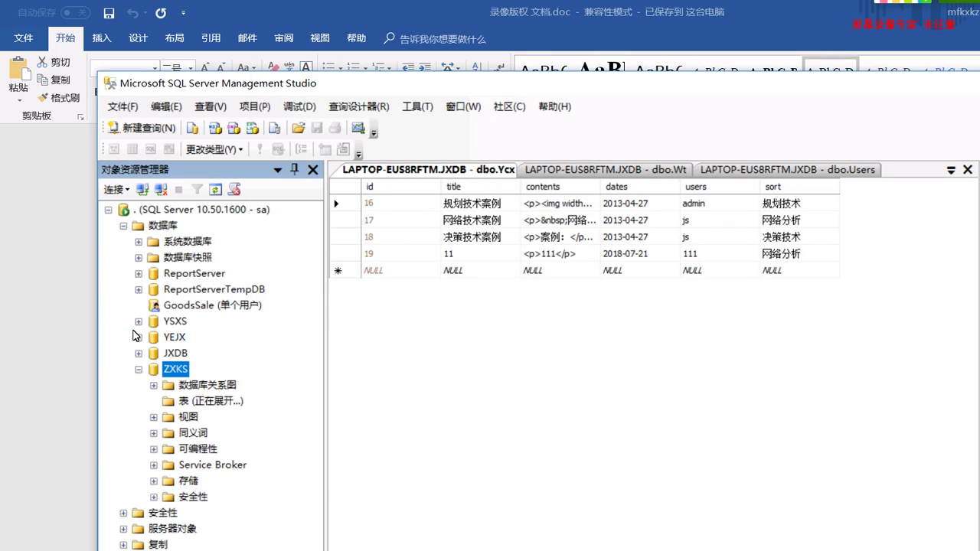980x551 pixels.
Task: Click the 规划技术案例 title cell
Action: coord(481,204)
